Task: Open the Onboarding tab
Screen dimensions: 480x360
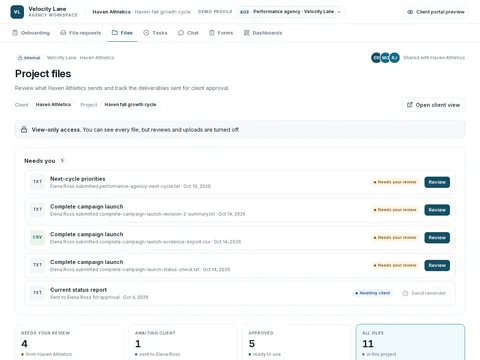Action: coord(31,33)
